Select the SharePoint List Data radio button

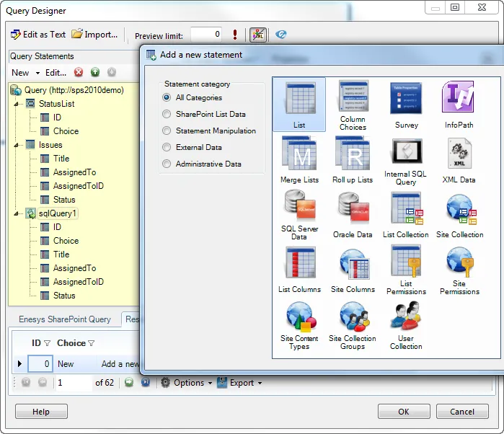(167, 114)
